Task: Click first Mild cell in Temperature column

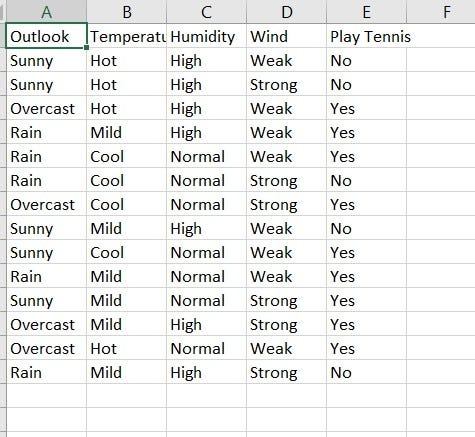Action: click(x=126, y=132)
